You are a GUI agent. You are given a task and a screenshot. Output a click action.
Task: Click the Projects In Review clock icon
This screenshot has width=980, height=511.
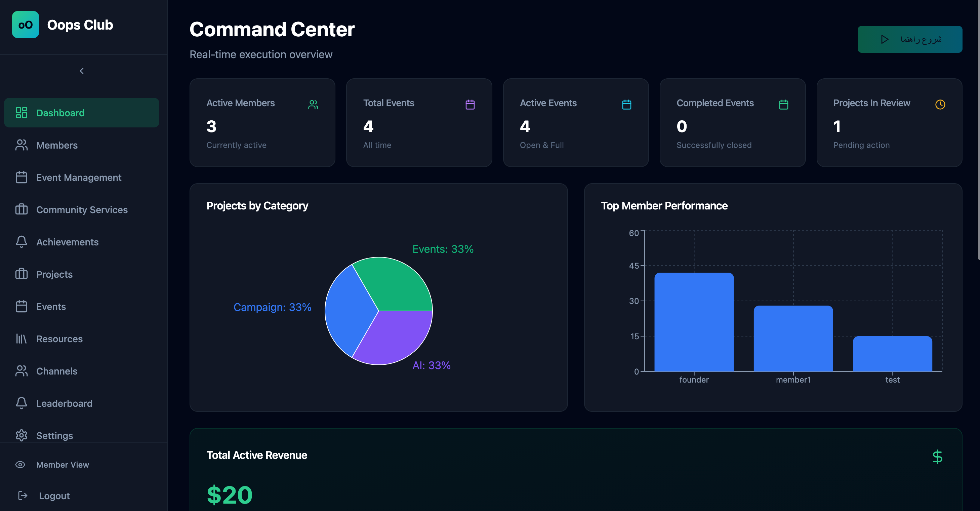coord(940,105)
